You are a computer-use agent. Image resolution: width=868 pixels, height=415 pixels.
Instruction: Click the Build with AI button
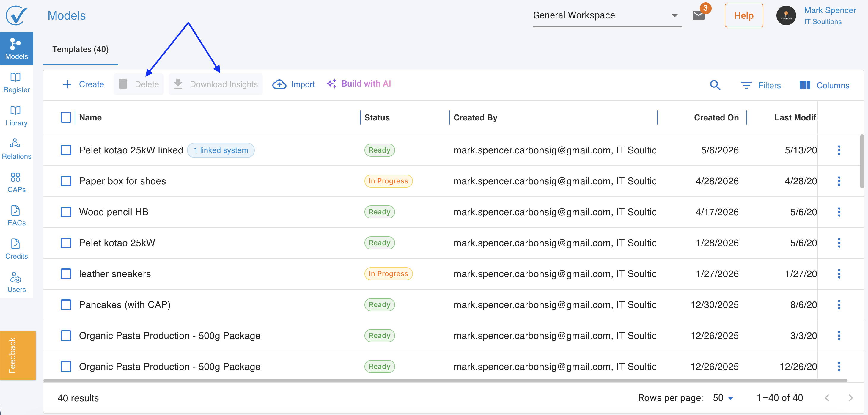click(359, 84)
